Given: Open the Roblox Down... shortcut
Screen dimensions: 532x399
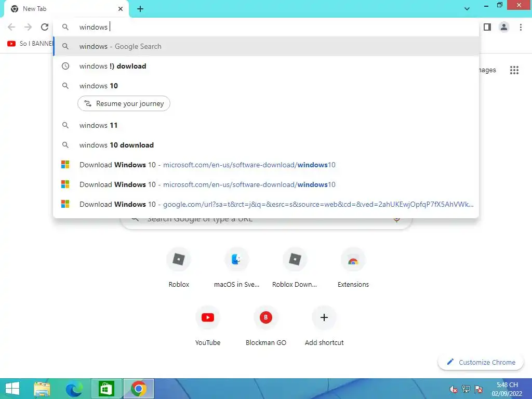Looking at the screenshot, I should 295,268.
